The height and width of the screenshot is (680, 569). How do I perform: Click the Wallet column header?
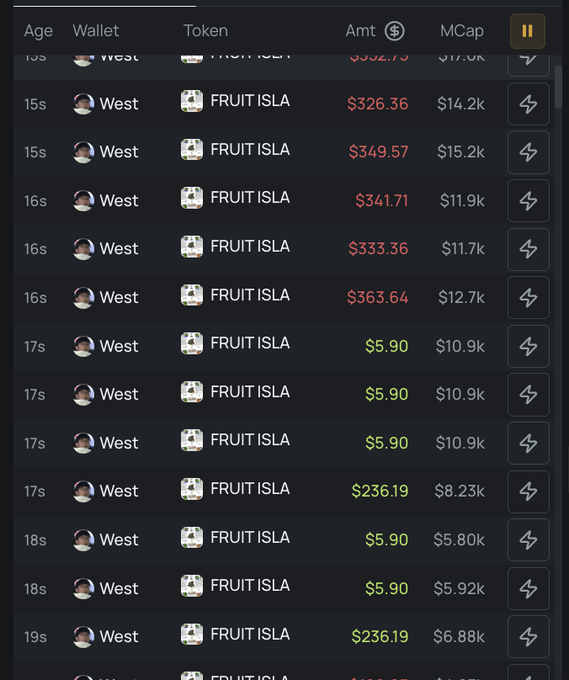(95, 31)
